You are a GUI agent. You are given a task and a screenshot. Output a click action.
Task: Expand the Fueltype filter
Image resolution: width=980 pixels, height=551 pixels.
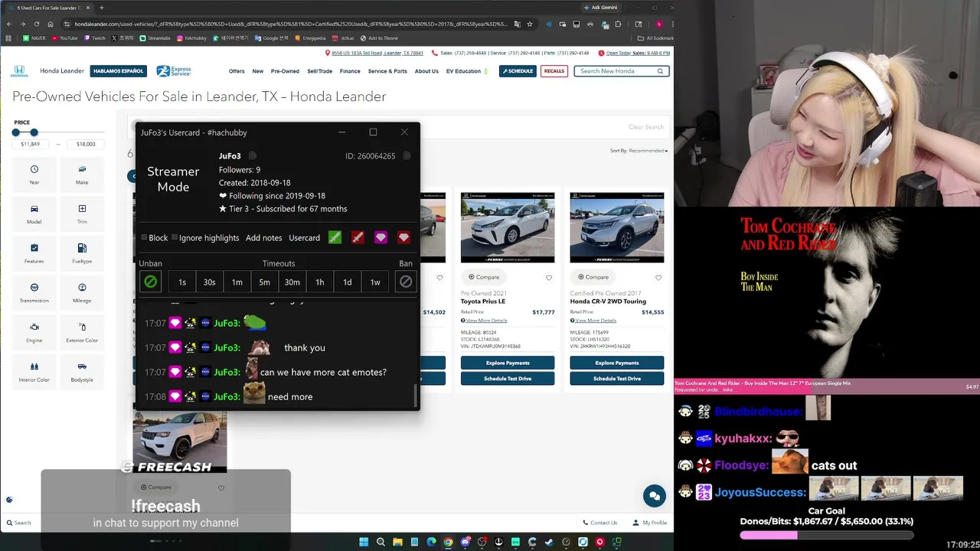coord(82,253)
